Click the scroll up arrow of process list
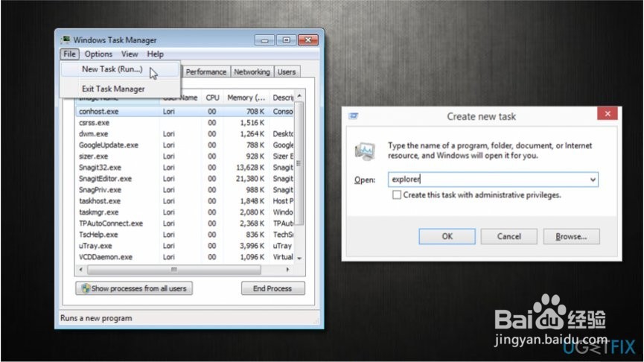The width and height of the screenshot is (644, 362). coord(299,96)
